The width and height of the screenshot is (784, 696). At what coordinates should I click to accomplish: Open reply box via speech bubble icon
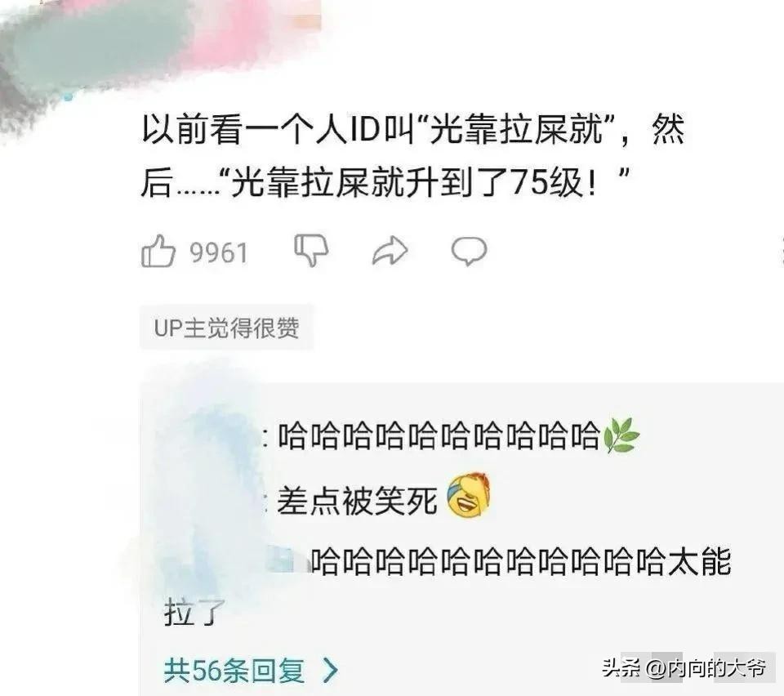[x=469, y=251]
